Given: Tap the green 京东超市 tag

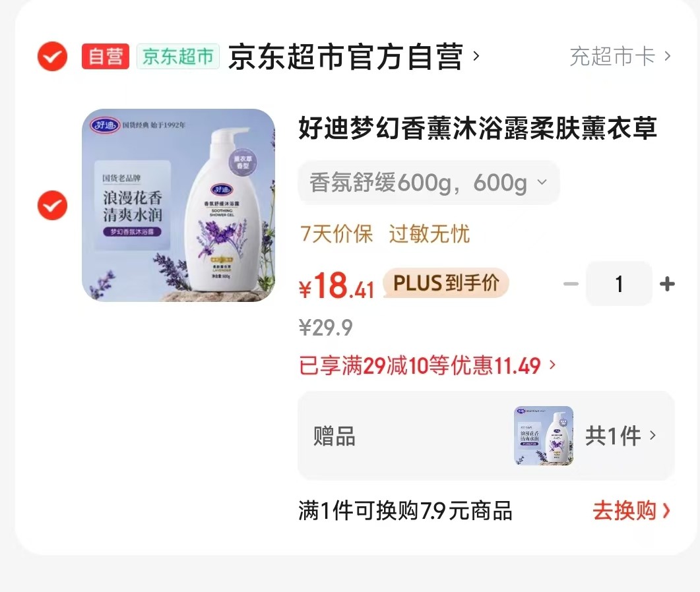Looking at the screenshot, I should [x=177, y=56].
